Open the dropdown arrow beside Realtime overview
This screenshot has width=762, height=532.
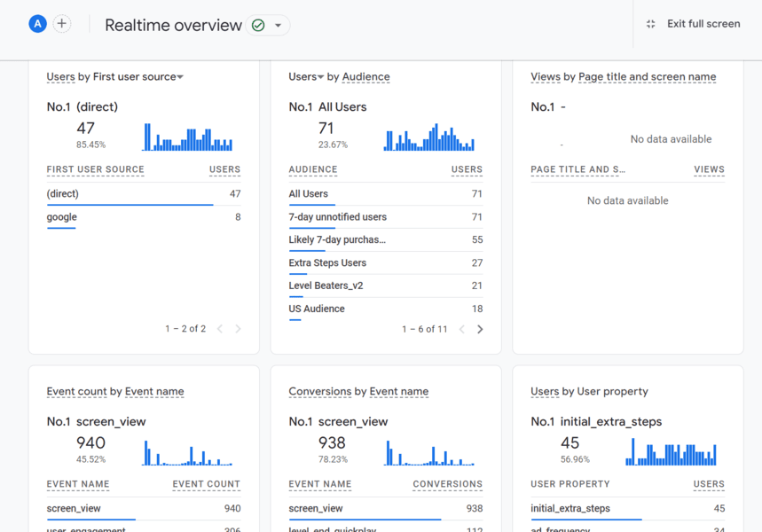pos(278,25)
